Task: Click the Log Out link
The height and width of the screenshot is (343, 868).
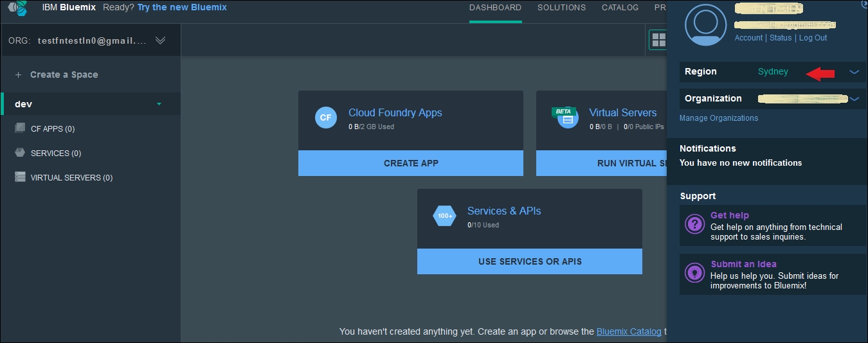Action: [813, 38]
